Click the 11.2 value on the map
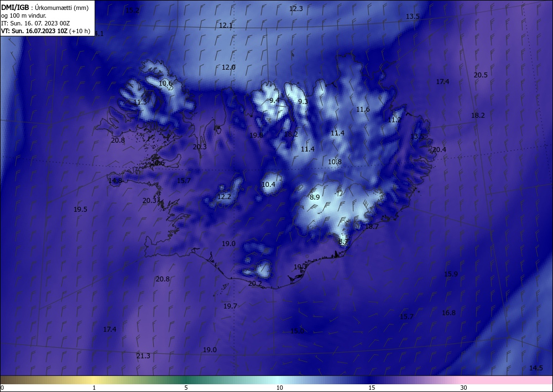Image resolution: width=553 pixels, height=392 pixels. click(394, 120)
